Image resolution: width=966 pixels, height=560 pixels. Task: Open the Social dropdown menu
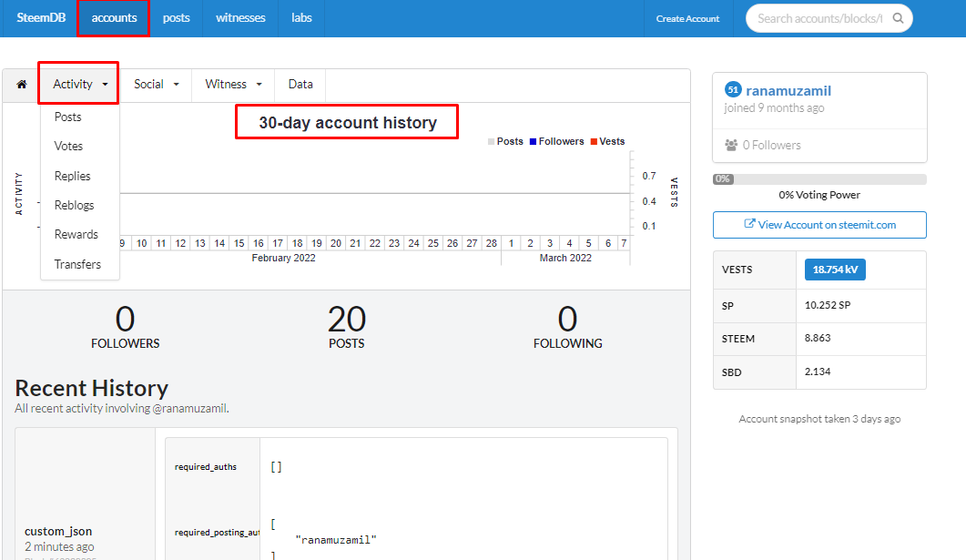156,84
